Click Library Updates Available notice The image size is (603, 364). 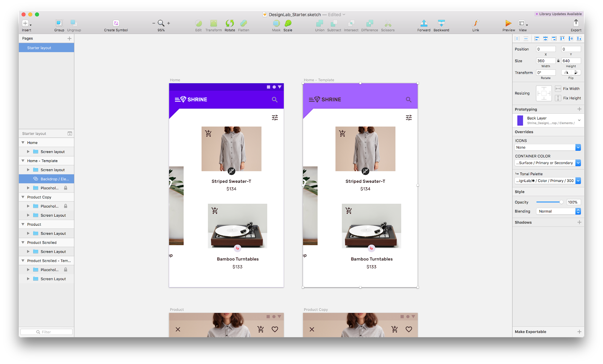pyautogui.click(x=559, y=14)
